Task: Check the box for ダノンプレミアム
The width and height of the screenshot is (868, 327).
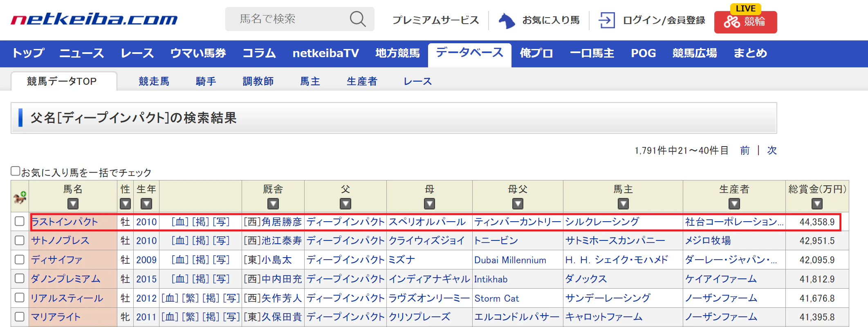Action: point(20,278)
